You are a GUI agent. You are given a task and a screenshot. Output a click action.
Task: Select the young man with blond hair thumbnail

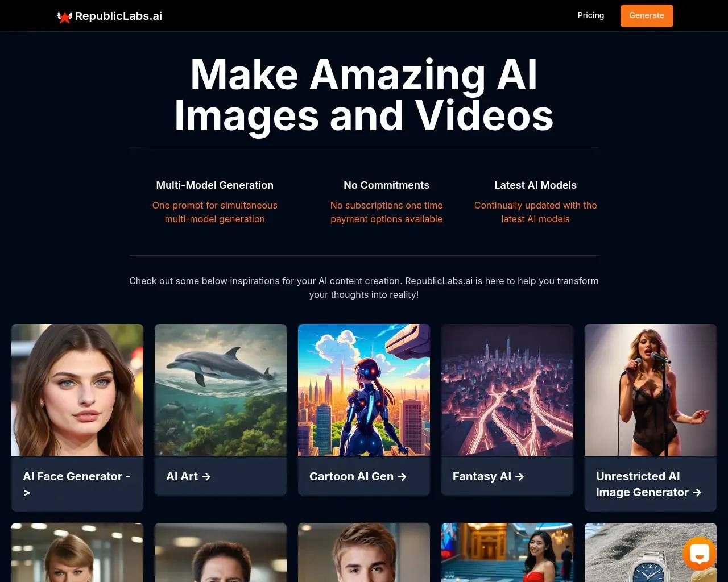click(x=364, y=552)
